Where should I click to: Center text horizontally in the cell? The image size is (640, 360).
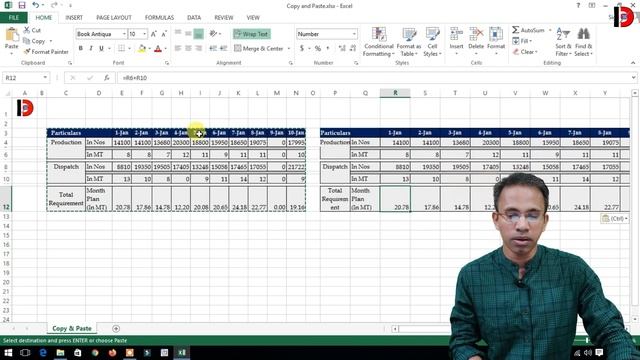click(x=188, y=48)
